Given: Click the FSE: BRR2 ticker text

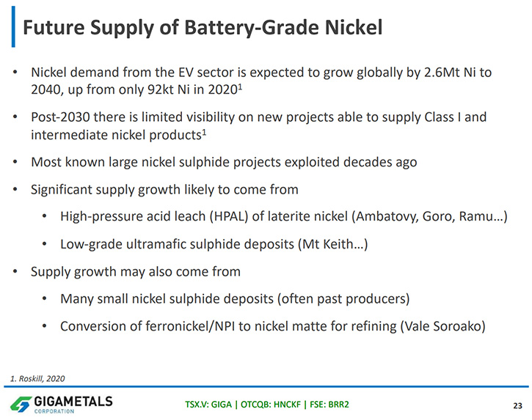Looking at the screenshot, I should [329, 405].
